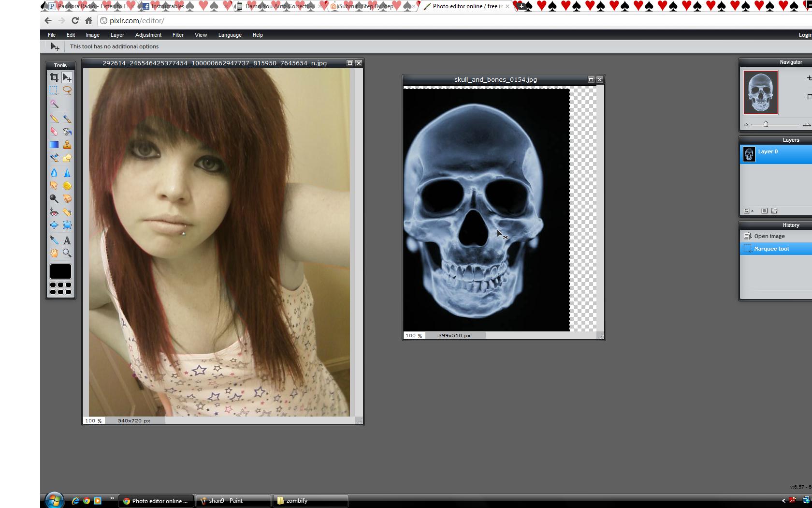
Task: Open zombify folder from taskbar
Action: tap(310, 501)
